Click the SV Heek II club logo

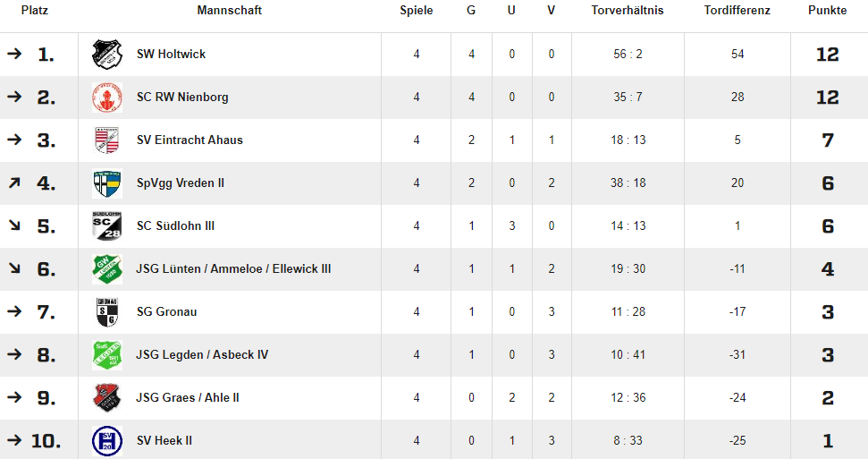(106, 441)
